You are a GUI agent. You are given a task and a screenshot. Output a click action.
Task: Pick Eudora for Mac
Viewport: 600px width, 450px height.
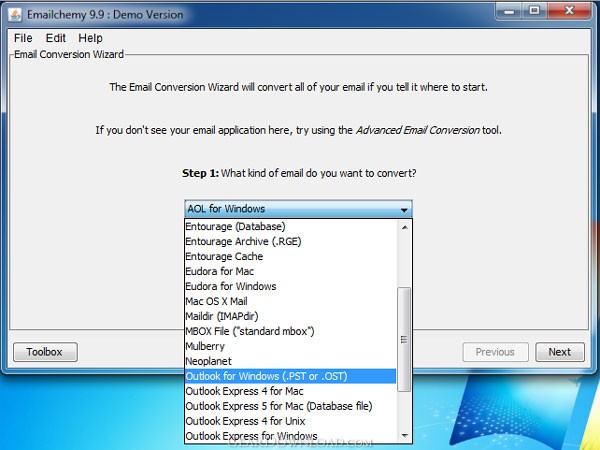click(x=290, y=271)
